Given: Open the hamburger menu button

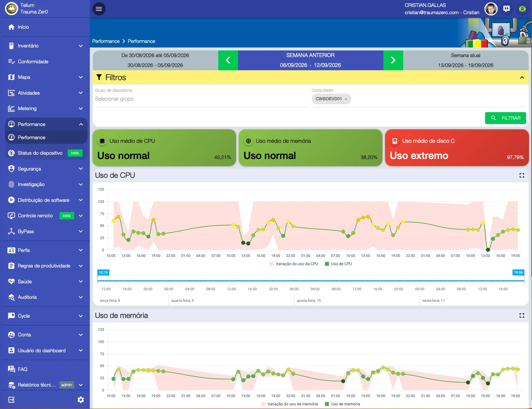Looking at the screenshot, I should pyautogui.click(x=99, y=9).
